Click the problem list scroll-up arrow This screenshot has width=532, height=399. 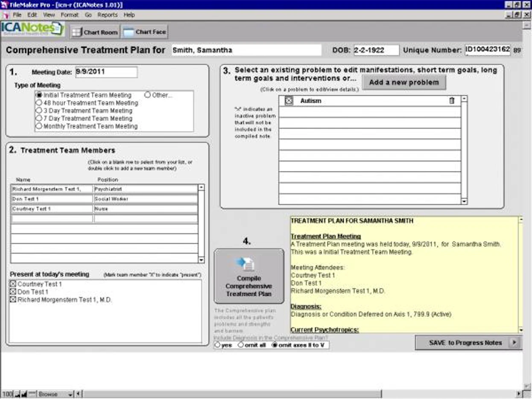[x=465, y=99]
